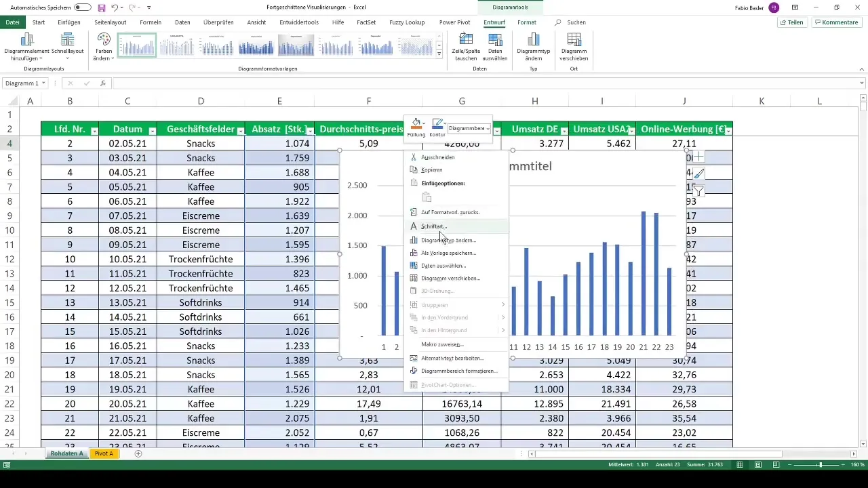
Task: Select the Rohdaten A sheet tab
Action: (66, 453)
